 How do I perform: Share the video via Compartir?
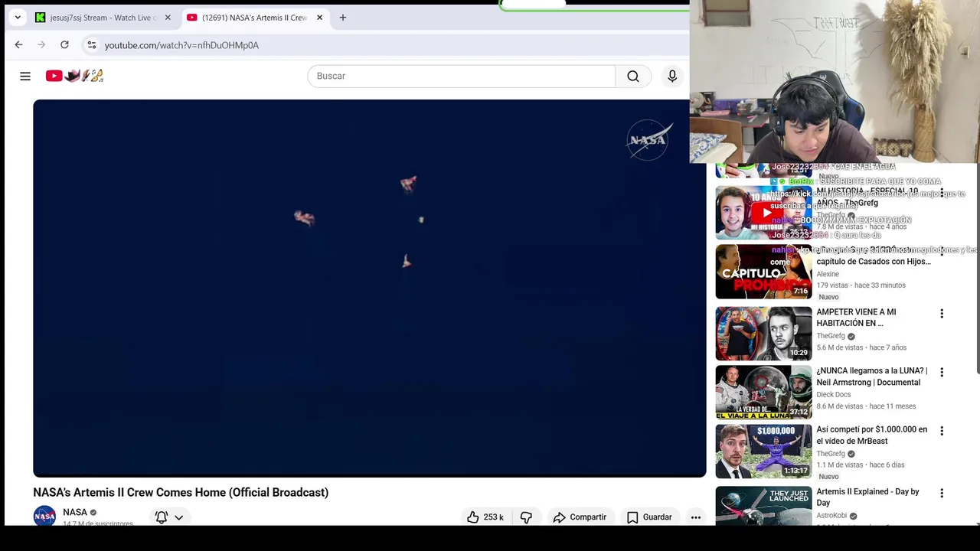click(x=580, y=517)
